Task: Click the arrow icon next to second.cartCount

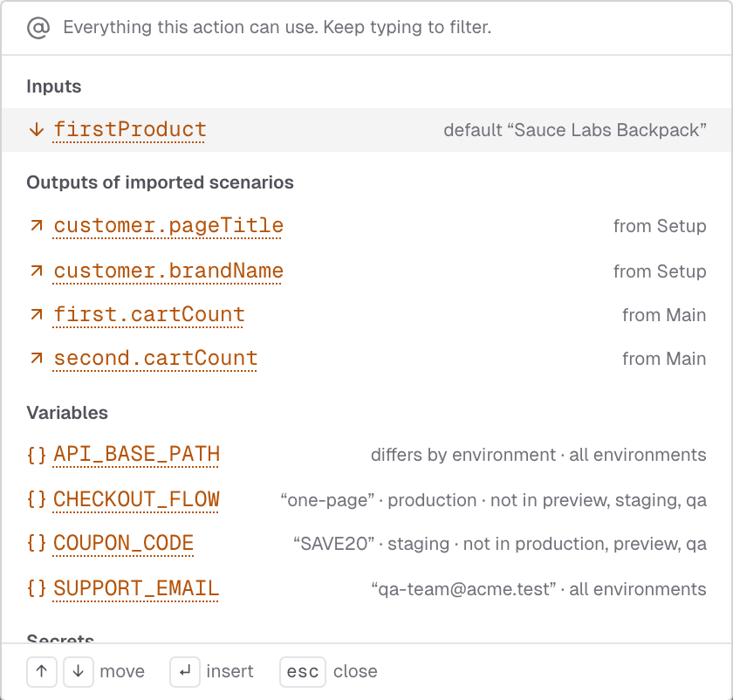Action: 37,359
